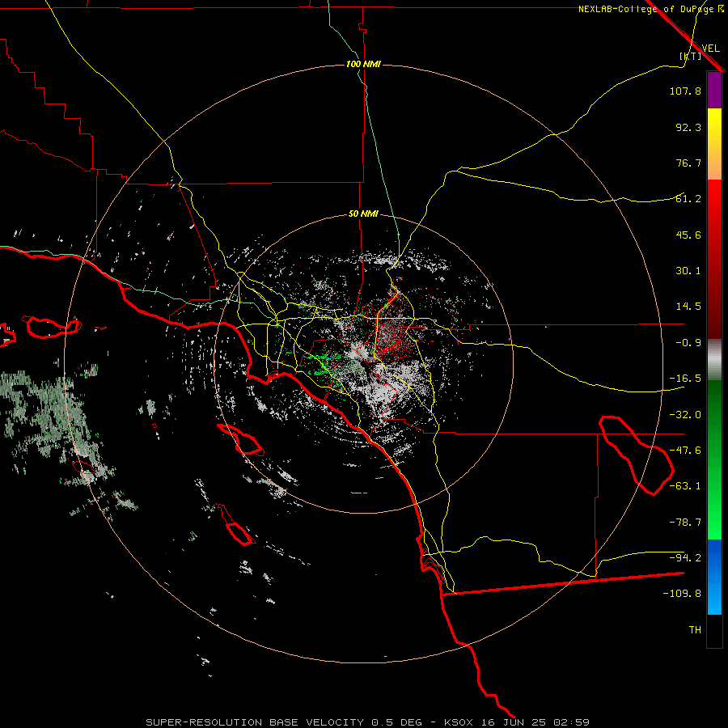Screen dimensions: 728x728
Task: Pick the black TH segment of scale
Action: [x=714, y=631]
